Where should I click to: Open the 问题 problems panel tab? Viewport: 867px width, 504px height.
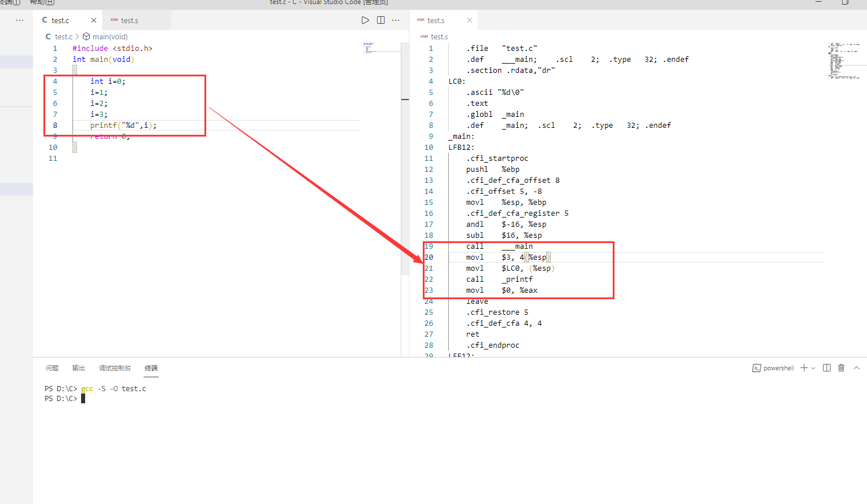pyautogui.click(x=52, y=368)
